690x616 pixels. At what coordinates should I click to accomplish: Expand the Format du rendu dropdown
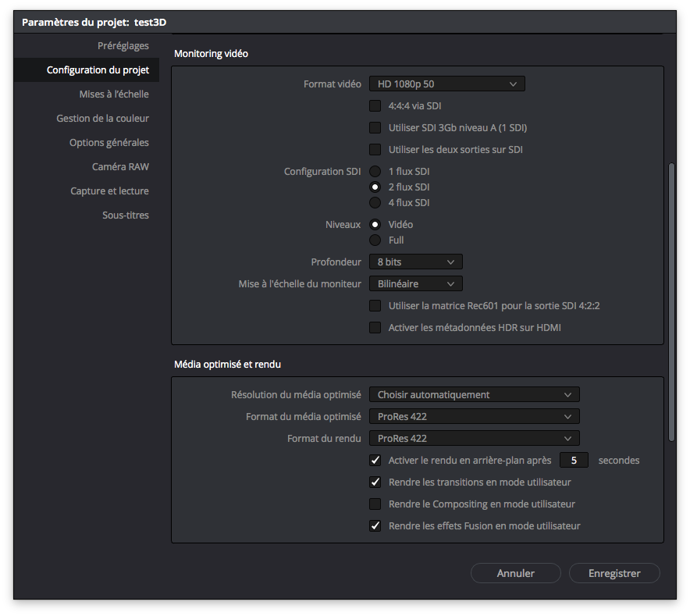tap(474, 438)
